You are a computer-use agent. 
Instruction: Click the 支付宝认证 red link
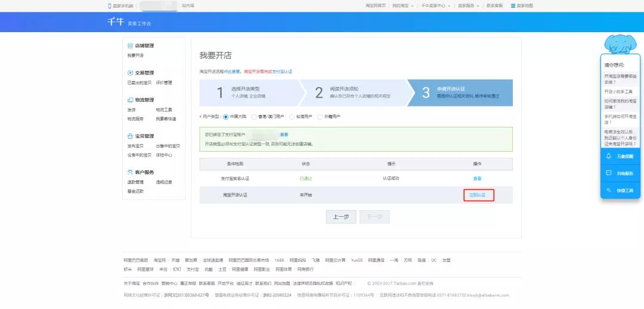[x=282, y=71]
